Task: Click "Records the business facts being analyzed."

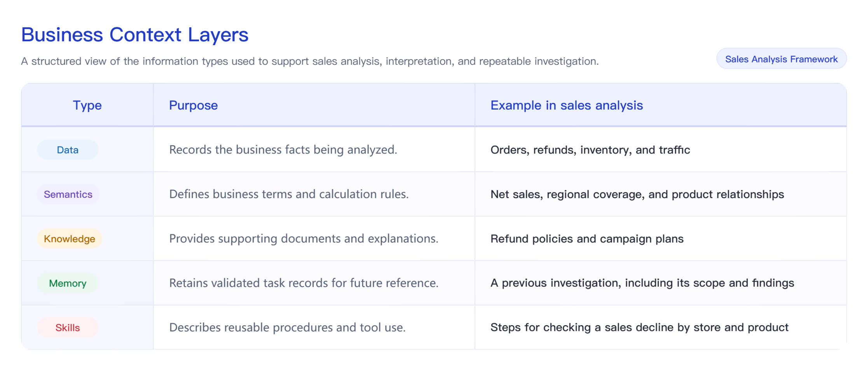Action: [x=283, y=150]
